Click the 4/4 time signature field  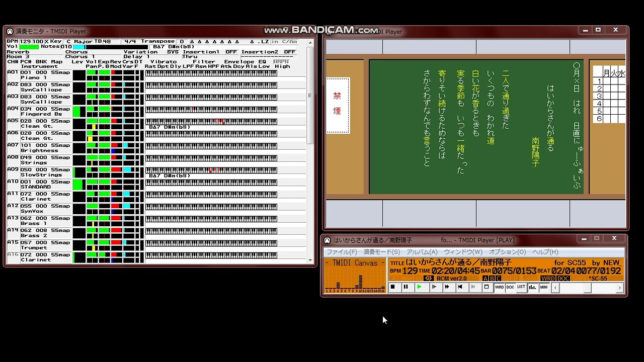[130, 42]
